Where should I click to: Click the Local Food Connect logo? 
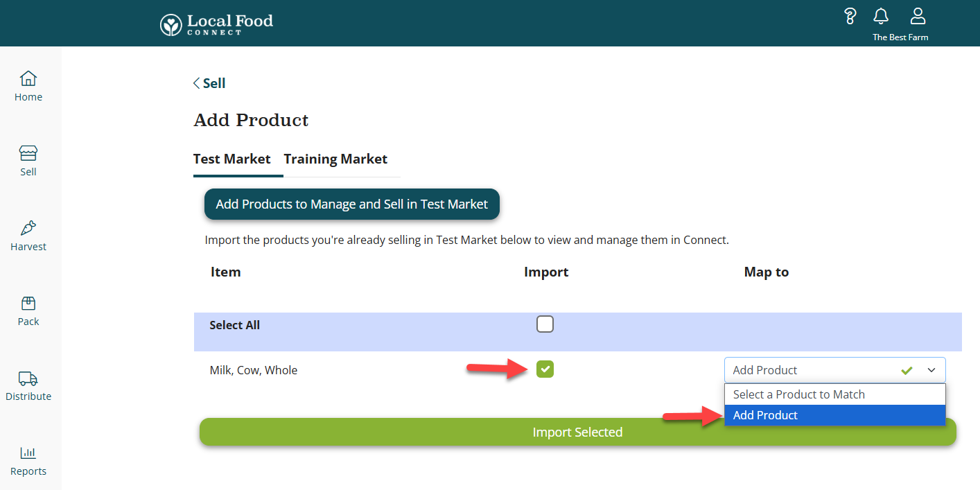pyautogui.click(x=217, y=24)
